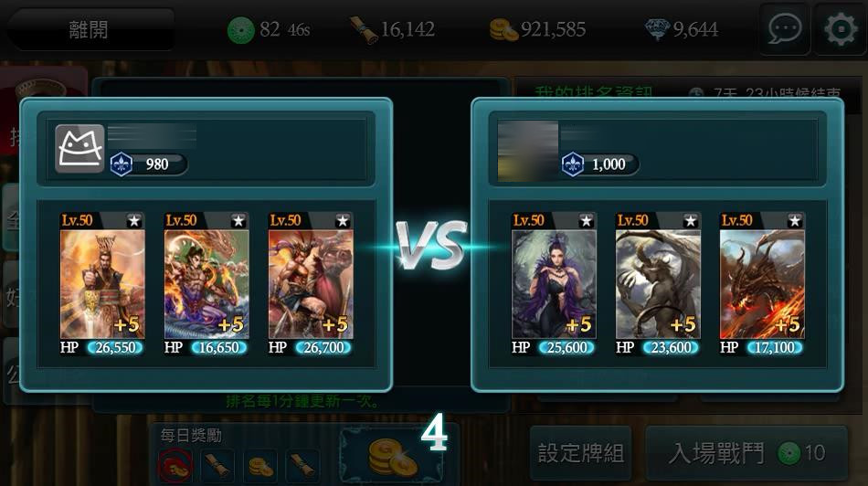
Task: Click the blurred opponent avatar
Action: (527, 151)
